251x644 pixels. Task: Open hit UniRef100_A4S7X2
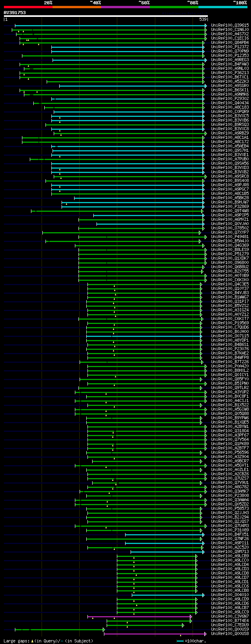point(230,34)
